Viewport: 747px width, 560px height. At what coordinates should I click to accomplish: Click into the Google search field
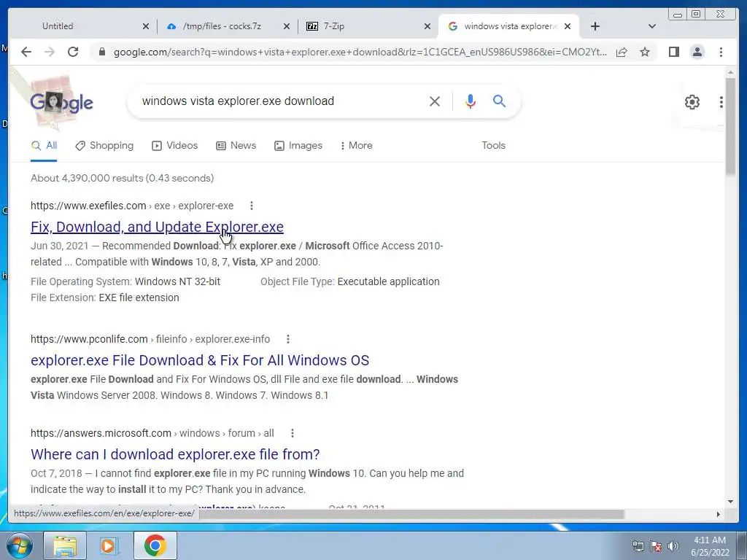(x=279, y=101)
